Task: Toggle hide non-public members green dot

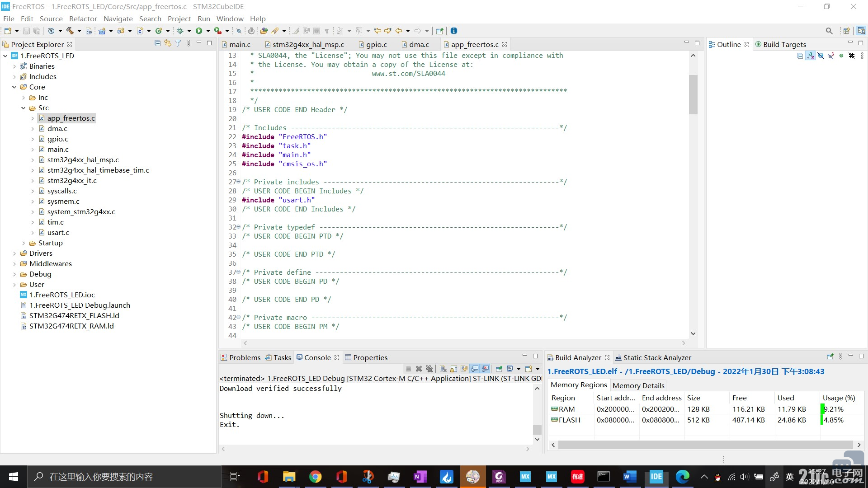Action: [x=841, y=56]
